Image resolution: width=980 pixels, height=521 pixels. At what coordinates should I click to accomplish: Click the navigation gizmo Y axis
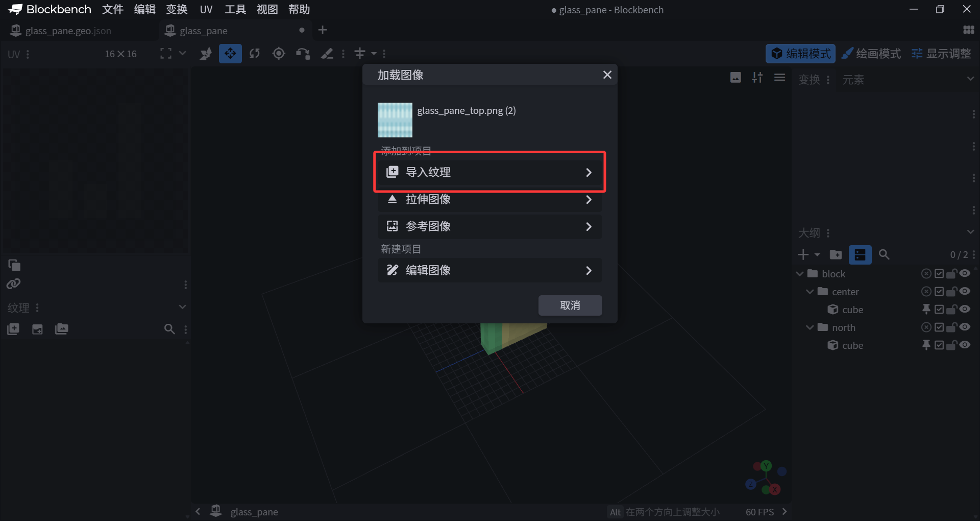766,466
